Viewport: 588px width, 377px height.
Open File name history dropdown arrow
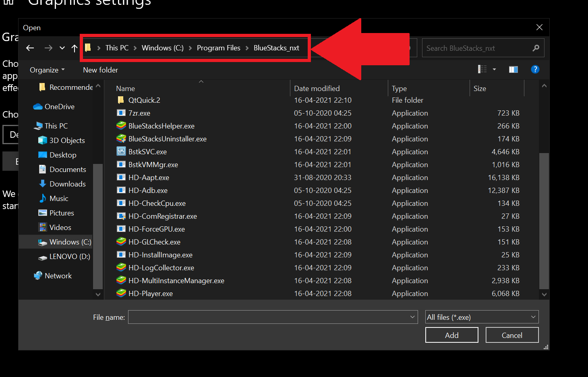coord(412,317)
